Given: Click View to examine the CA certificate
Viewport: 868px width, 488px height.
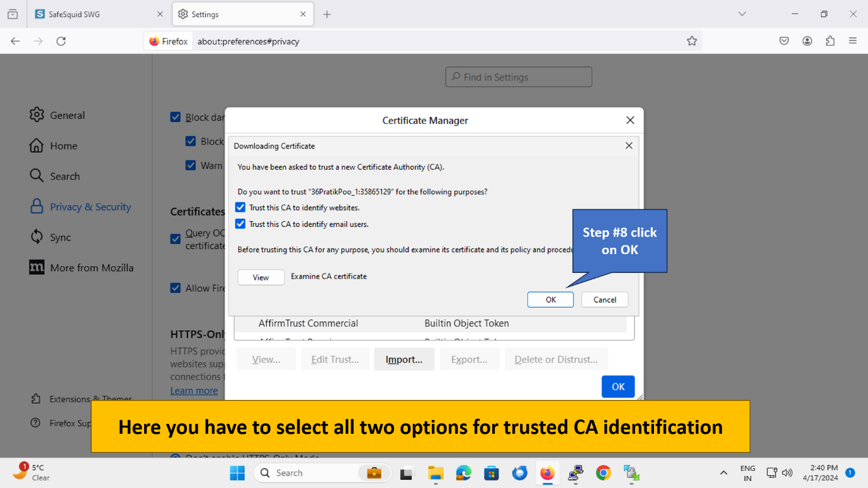Looking at the screenshot, I should (261, 277).
